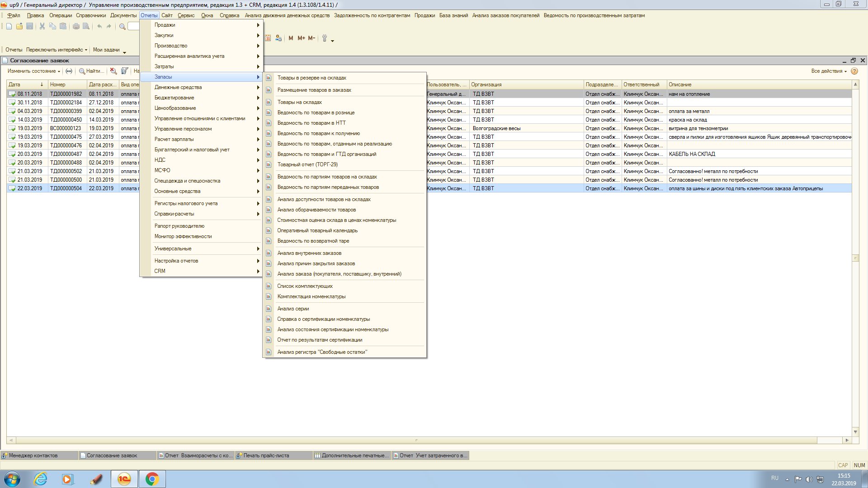Open the Денежные средства submenu
868x488 pixels.
(x=178, y=87)
